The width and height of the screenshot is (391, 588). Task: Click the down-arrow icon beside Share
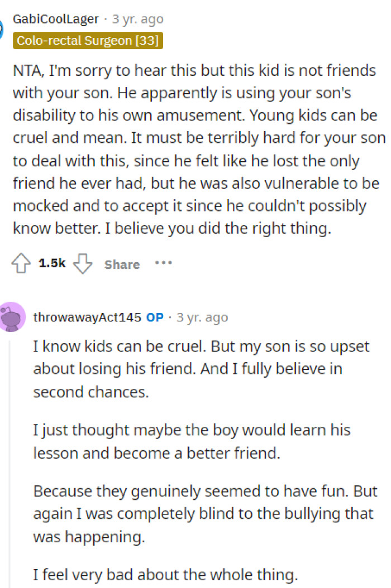click(x=82, y=264)
